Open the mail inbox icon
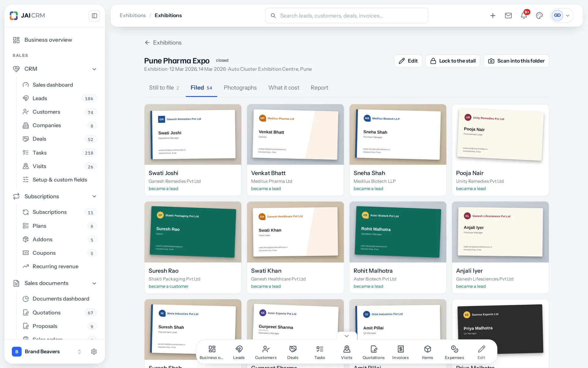Viewport: 588px width, 368px height. click(x=508, y=16)
